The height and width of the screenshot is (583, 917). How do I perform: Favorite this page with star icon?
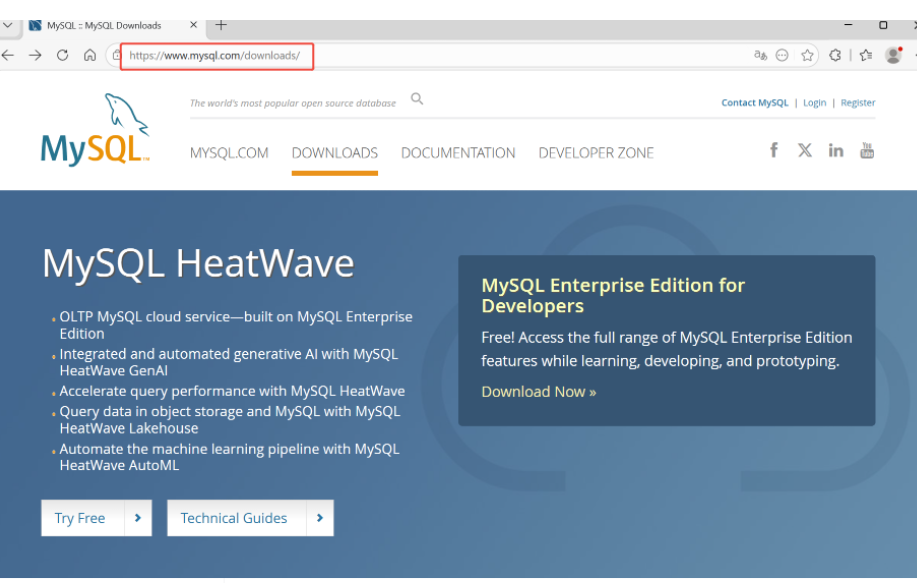coord(808,56)
